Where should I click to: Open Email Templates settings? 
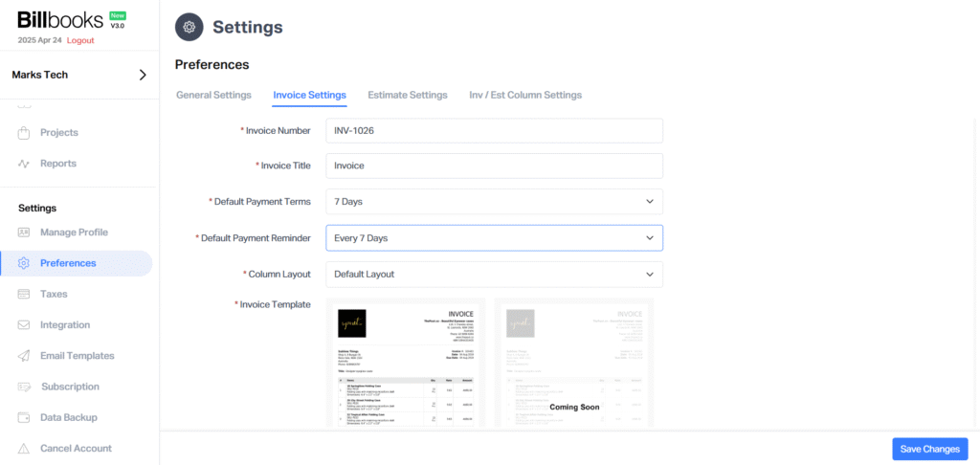pos(77,356)
